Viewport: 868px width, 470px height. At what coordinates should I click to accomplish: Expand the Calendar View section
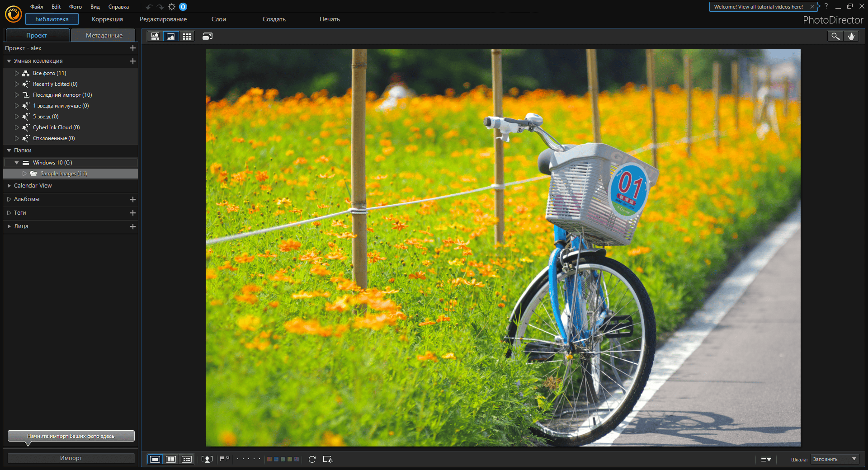click(9, 186)
